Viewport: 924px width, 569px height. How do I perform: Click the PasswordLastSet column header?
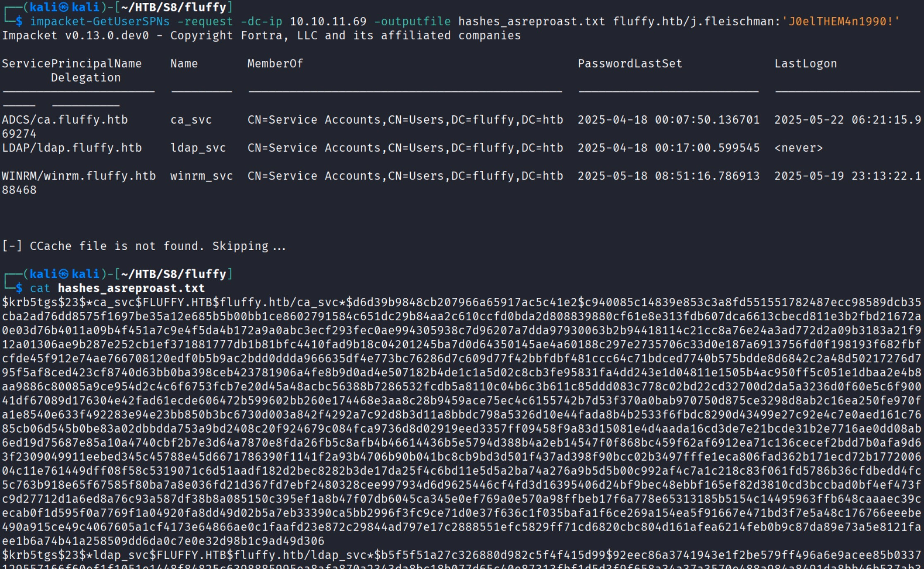click(x=629, y=63)
